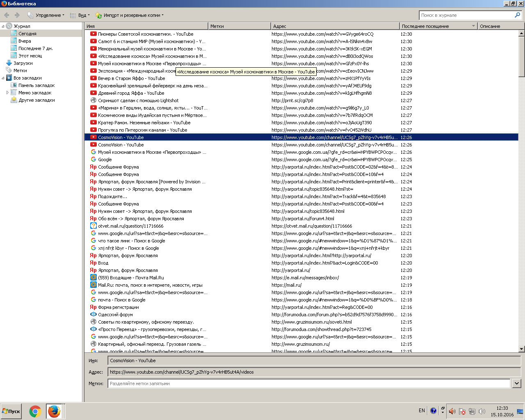Screen dimensions: 525x420
Task: Focus the Поиск в журнале search field
Action: click(x=467, y=15)
